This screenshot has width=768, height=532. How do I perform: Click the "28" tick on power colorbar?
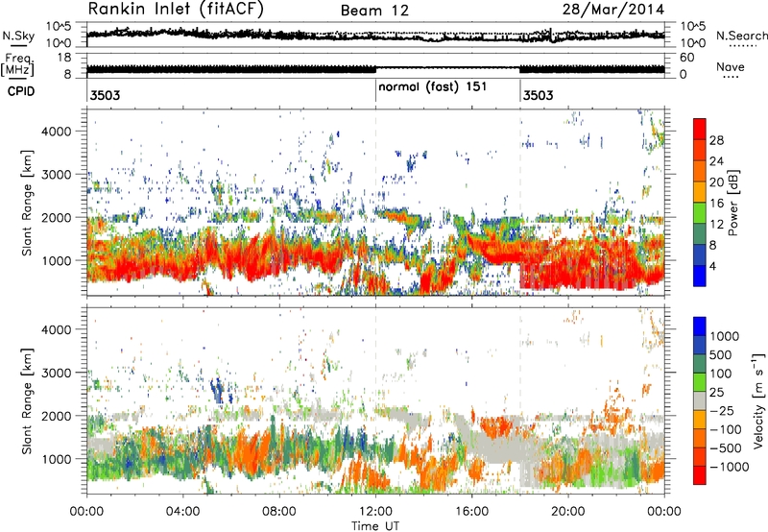716,140
